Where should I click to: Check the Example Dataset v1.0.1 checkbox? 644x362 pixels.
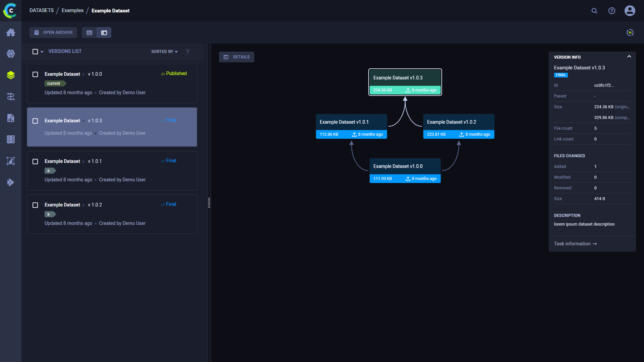click(x=35, y=162)
